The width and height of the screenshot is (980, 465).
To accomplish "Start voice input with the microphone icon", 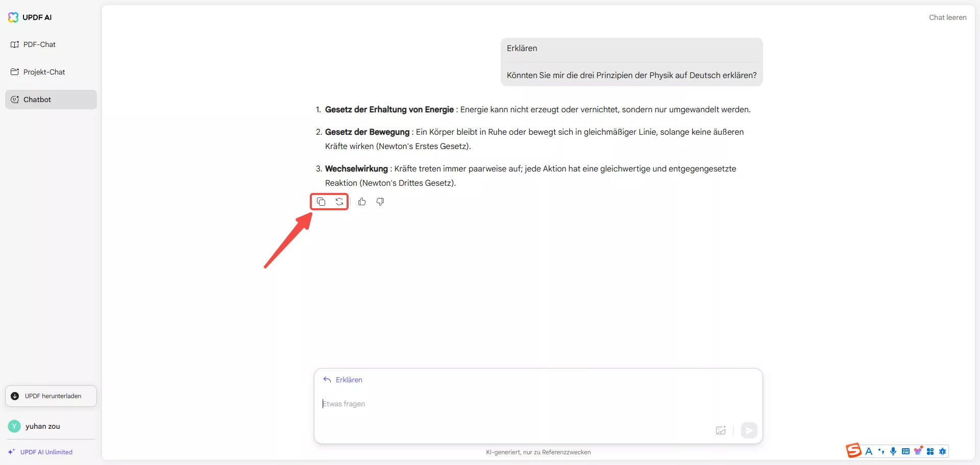I will [893, 451].
